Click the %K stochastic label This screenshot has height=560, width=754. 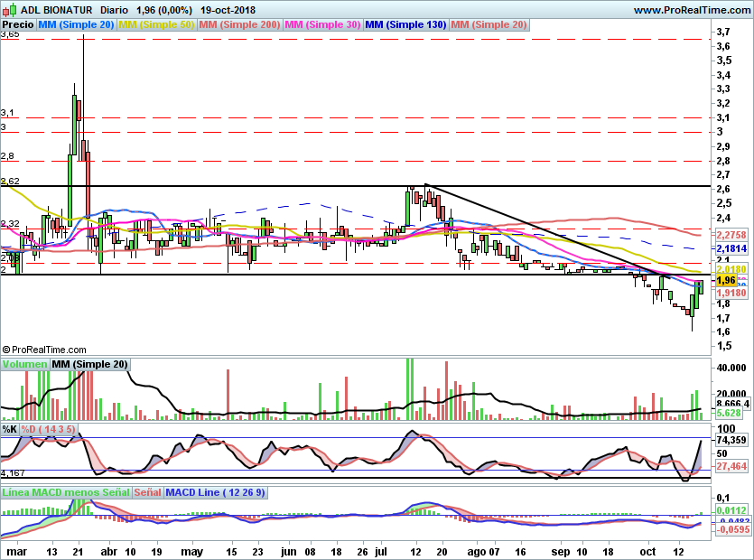[x=10, y=429]
